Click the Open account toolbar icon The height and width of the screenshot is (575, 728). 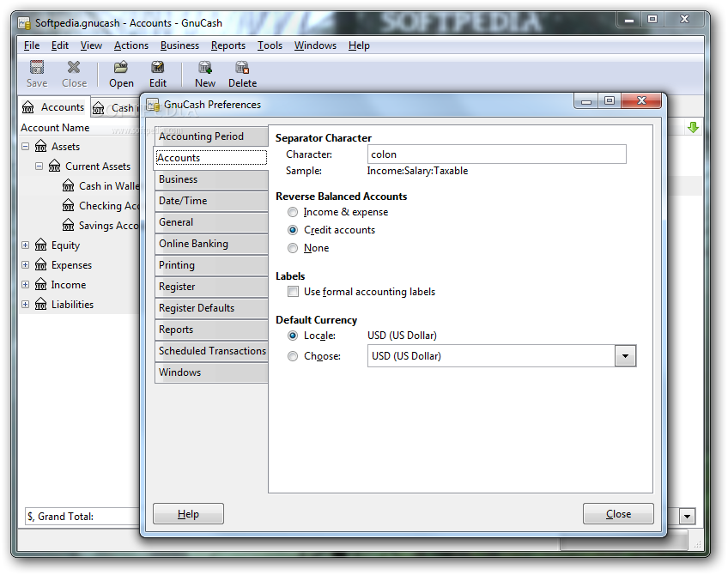click(121, 68)
